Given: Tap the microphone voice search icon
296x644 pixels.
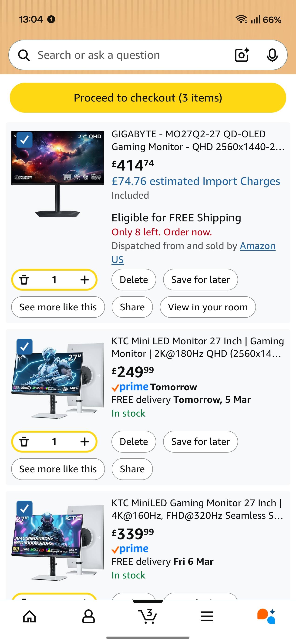Looking at the screenshot, I should (272, 55).
